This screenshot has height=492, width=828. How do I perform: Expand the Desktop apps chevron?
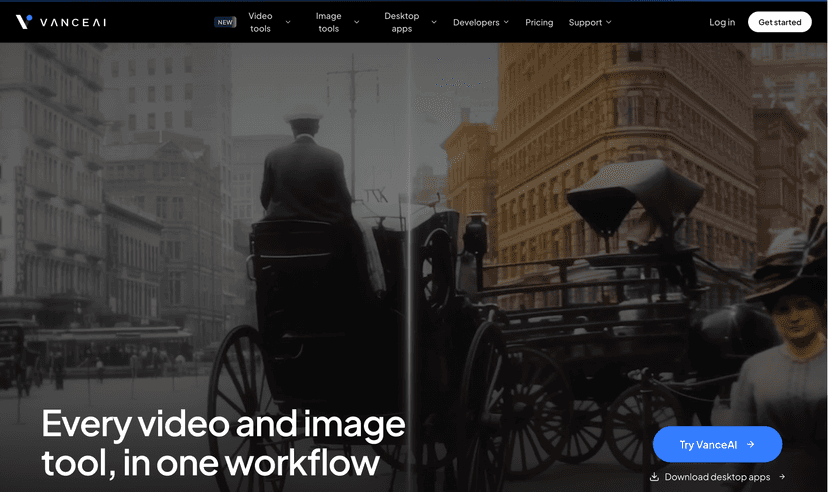(434, 22)
